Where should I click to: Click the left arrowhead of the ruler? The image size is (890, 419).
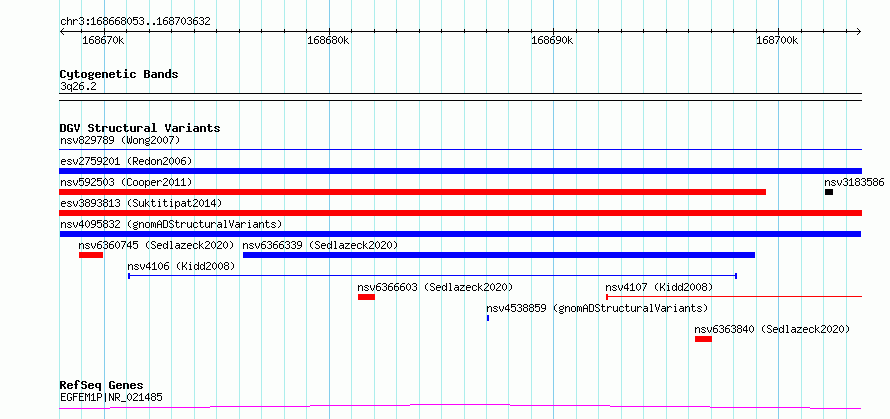pos(62,31)
